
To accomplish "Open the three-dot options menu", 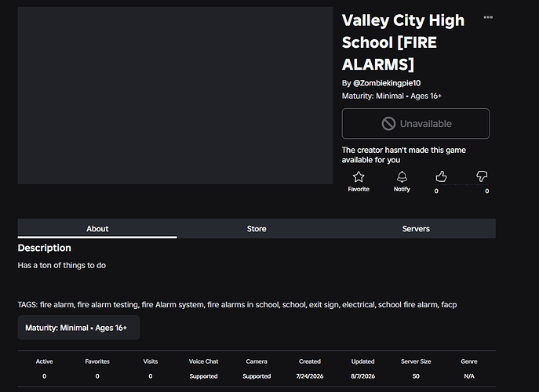I will [x=488, y=17].
